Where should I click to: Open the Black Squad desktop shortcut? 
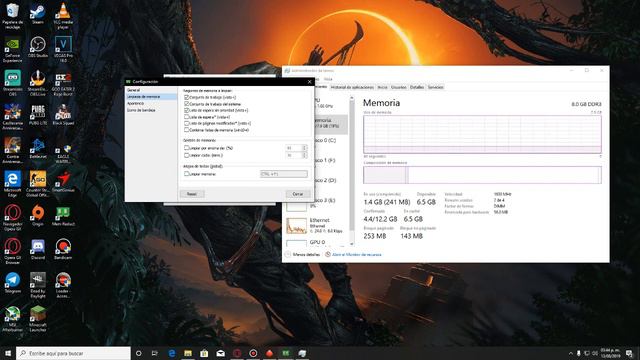click(x=63, y=115)
